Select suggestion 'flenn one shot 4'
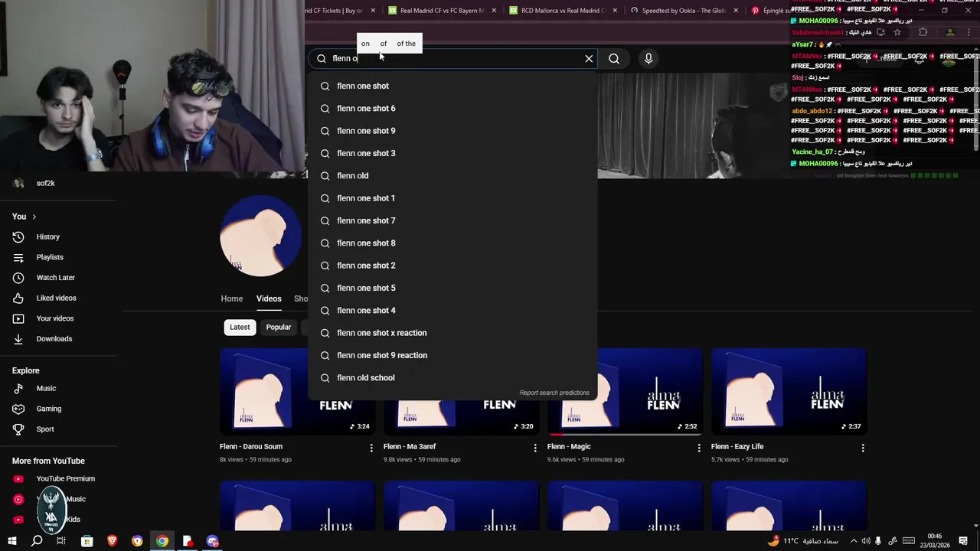This screenshot has width=980, height=551. click(x=452, y=311)
